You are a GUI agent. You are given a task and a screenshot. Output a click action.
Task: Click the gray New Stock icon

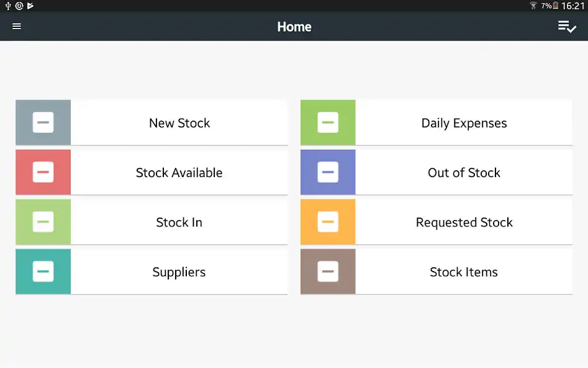(x=43, y=122)
